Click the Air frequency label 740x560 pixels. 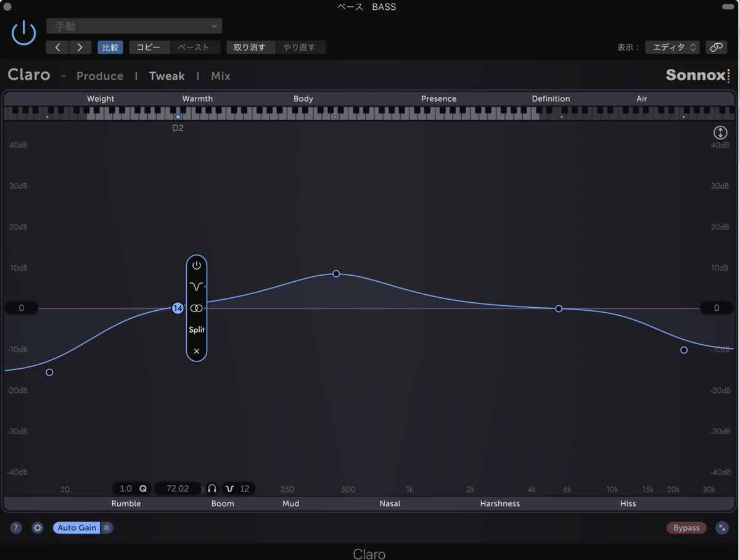point(642,99)
